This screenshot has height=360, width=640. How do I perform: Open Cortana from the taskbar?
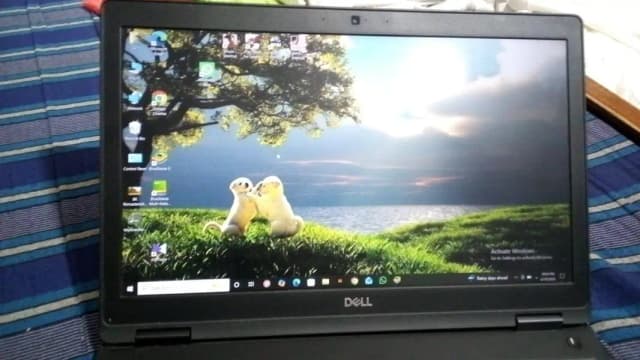click(x=236, y=285)
